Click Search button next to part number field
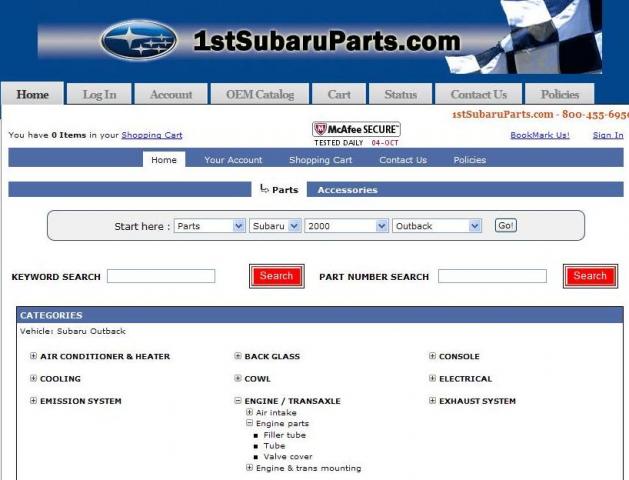Screen dimensions: 629x480 point(590,276)
